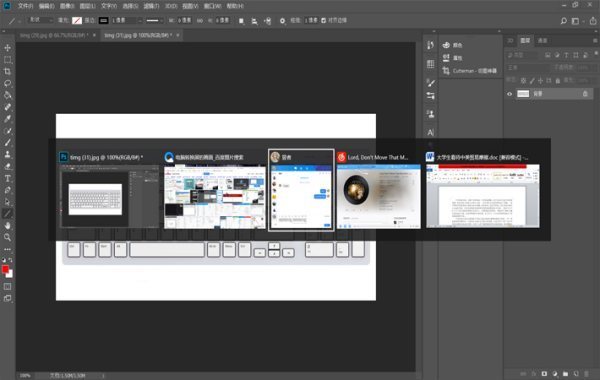Open the Image menu

pos(67,6)
